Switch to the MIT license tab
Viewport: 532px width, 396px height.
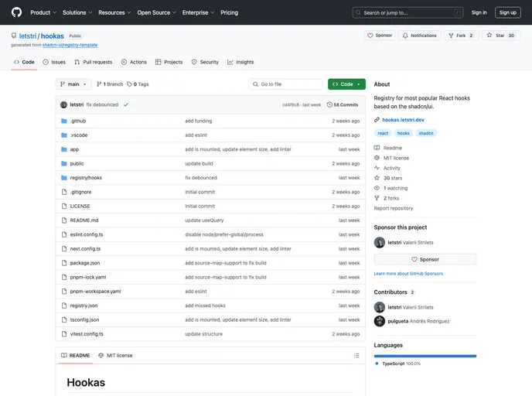pyautogui.click(x=115, y=356)
